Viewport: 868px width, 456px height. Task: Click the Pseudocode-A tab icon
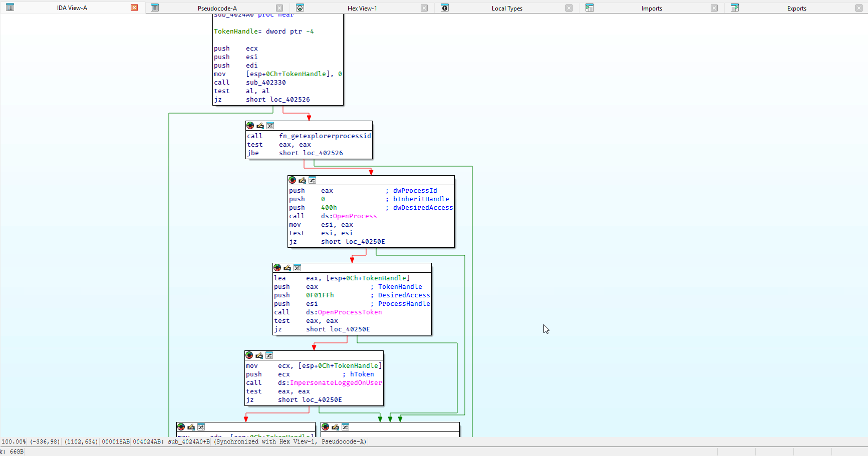(155, 8)
